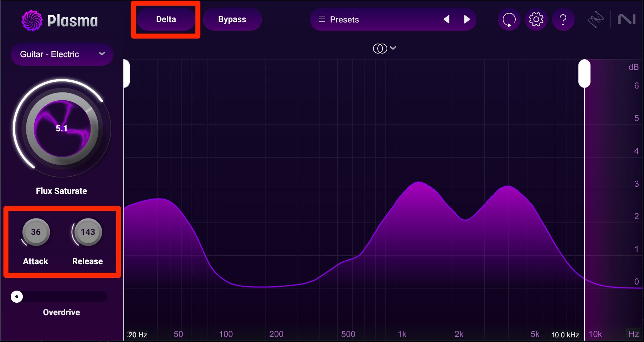Expand the stereo channel mode chevron
Screen dimensions: 644x342
pyautogui.click(x=393, y=48)
